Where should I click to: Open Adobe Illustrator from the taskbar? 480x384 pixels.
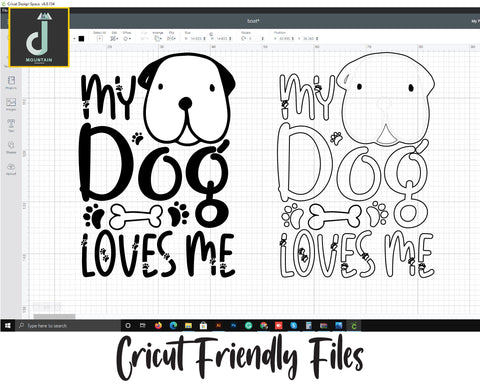pos(219,326)
